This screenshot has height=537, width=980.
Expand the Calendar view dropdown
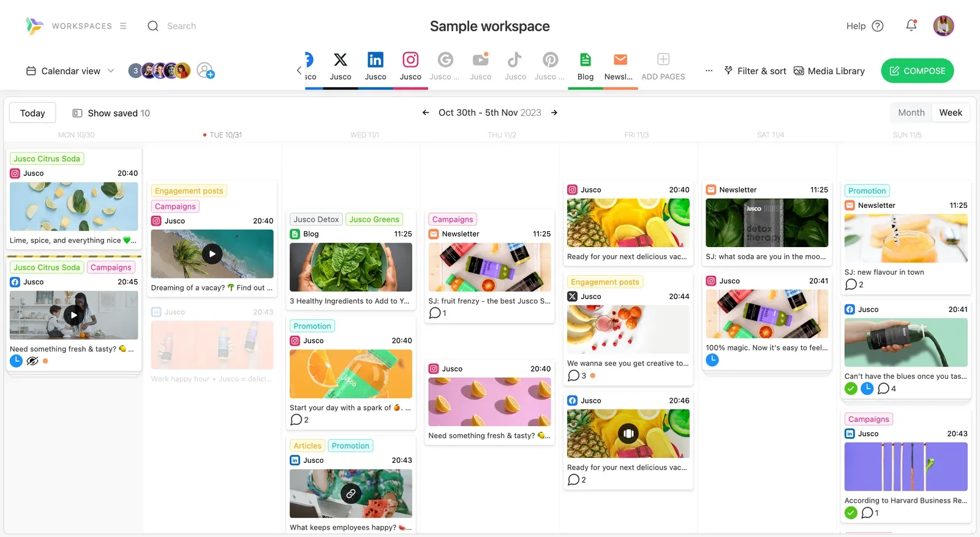(70, 71)
